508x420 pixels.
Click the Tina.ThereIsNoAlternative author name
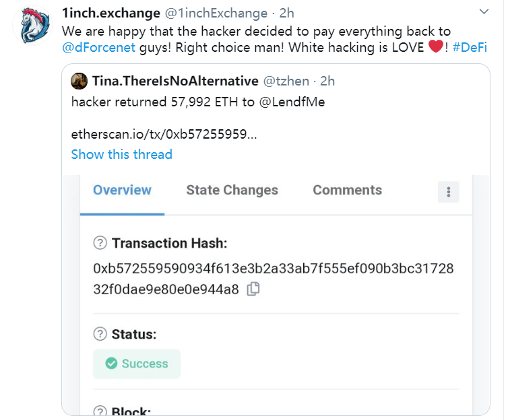174,81
